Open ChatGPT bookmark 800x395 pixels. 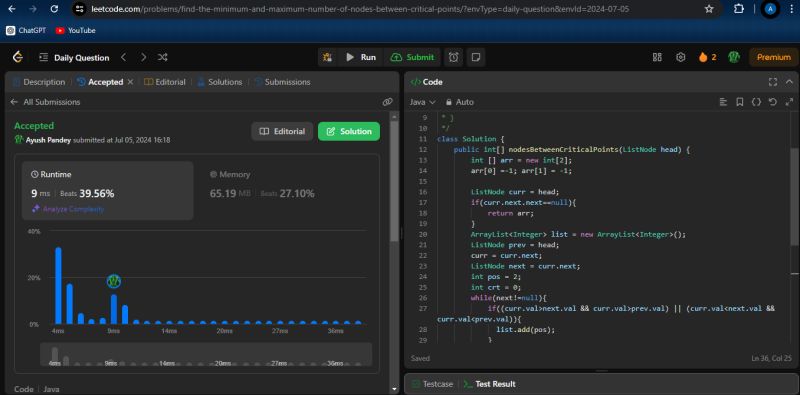(26, 31)
